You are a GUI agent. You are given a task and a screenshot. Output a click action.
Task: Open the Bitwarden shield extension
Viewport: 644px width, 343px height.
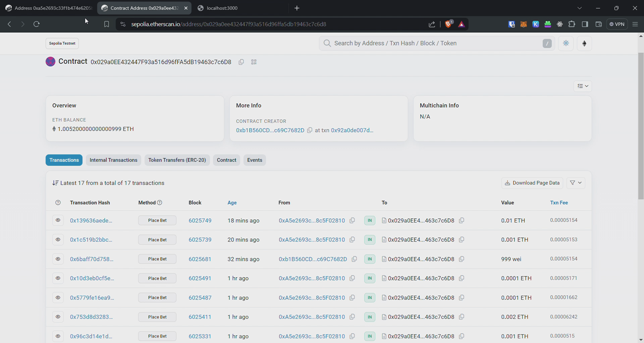(x=512, y=24)
